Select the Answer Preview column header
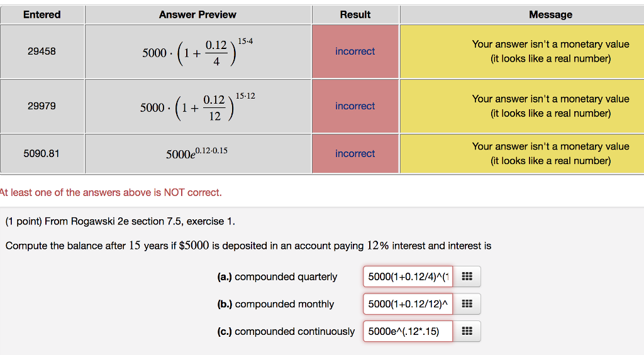Viewport: 644px width, 355px height. point(198,15)
